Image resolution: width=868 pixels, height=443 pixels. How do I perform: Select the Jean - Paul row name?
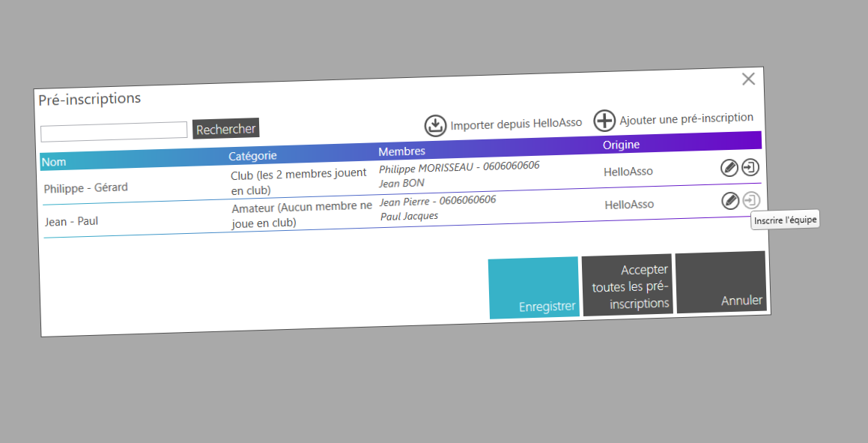point(71,221)
